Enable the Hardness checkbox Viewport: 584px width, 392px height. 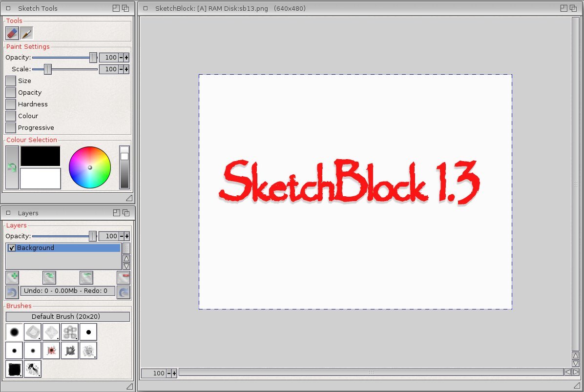point(11,104)
